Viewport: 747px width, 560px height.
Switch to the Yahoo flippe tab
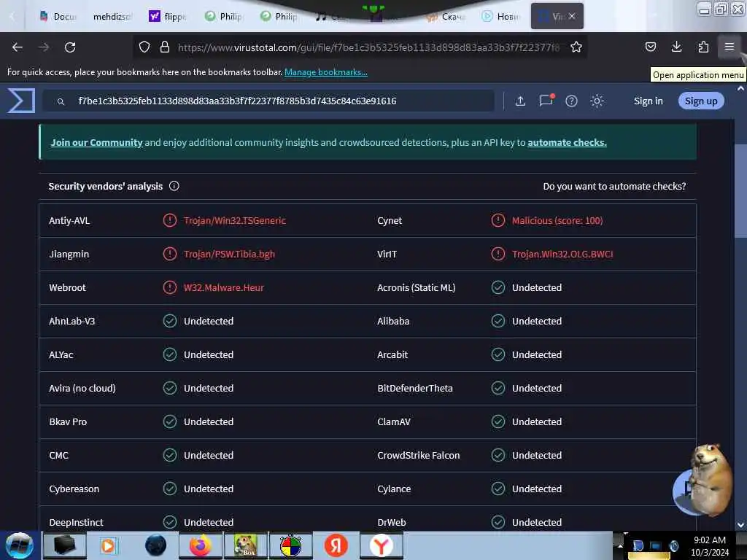[x=167, y=17]
